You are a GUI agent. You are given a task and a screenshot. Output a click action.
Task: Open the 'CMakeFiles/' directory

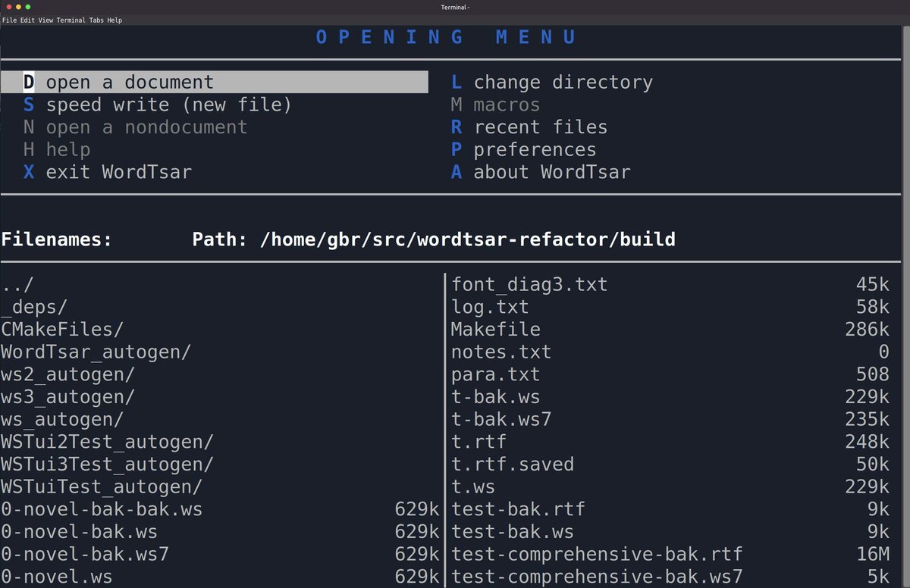(62, 330)
